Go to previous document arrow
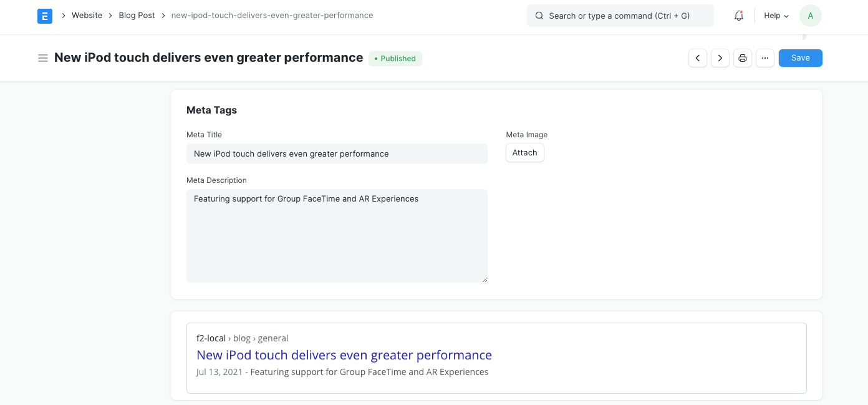Image resolution: width=868 pixels, height=405 pixels. click(x=698, y=58)
